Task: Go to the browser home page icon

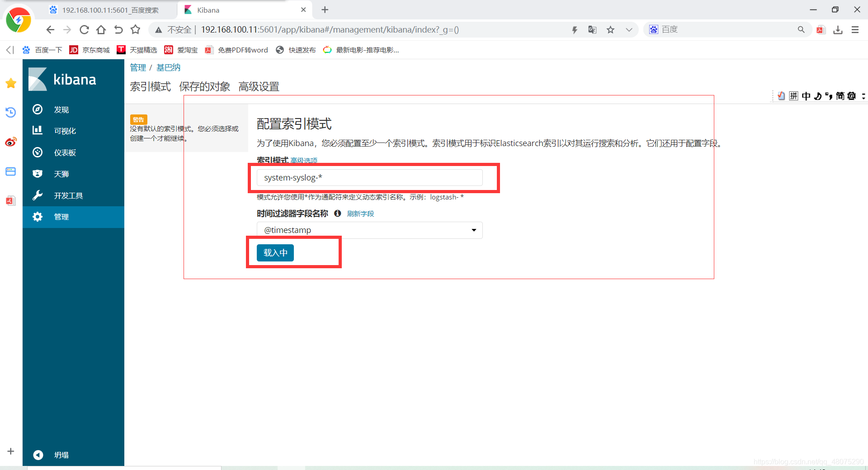Action: (x=101, y=30)
